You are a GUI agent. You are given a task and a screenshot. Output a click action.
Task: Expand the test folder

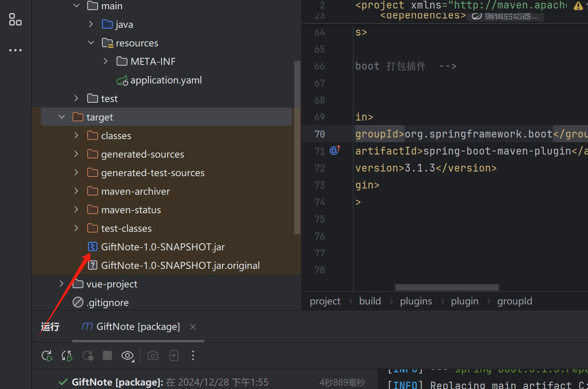point(76,98)
